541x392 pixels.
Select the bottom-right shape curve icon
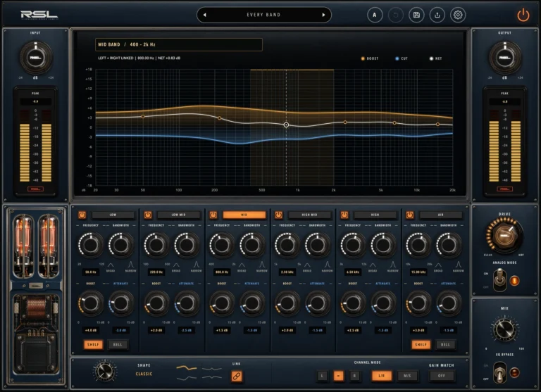tap(212, 377)
